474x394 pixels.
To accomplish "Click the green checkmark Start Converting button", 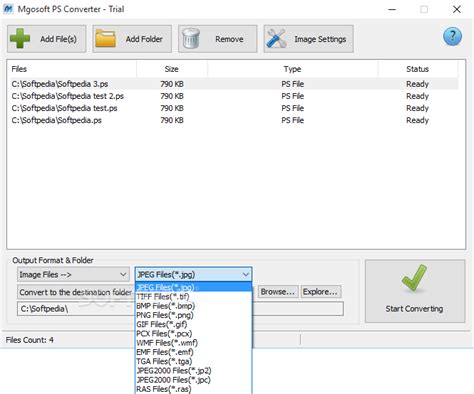I will point(415,291).
